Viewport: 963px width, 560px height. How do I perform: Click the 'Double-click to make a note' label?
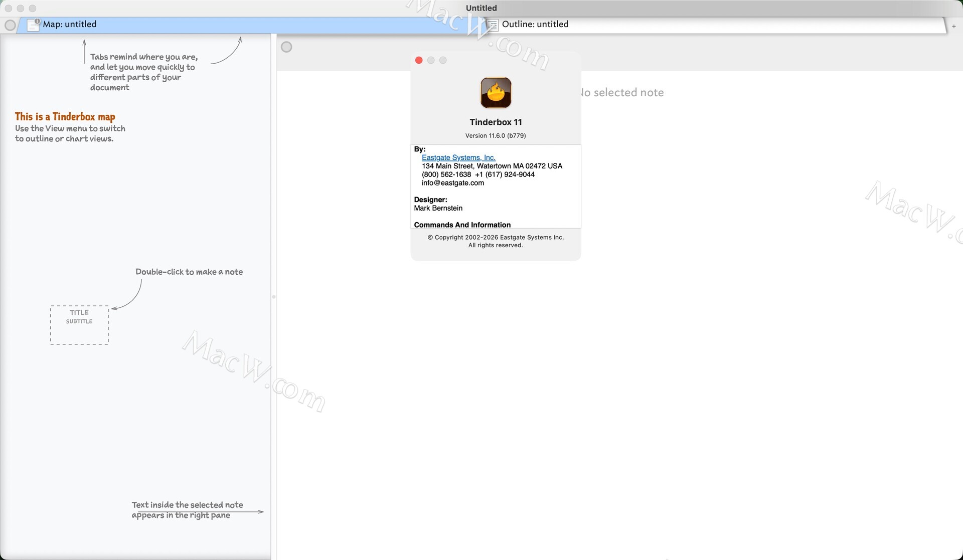click(x=189, y=272)
